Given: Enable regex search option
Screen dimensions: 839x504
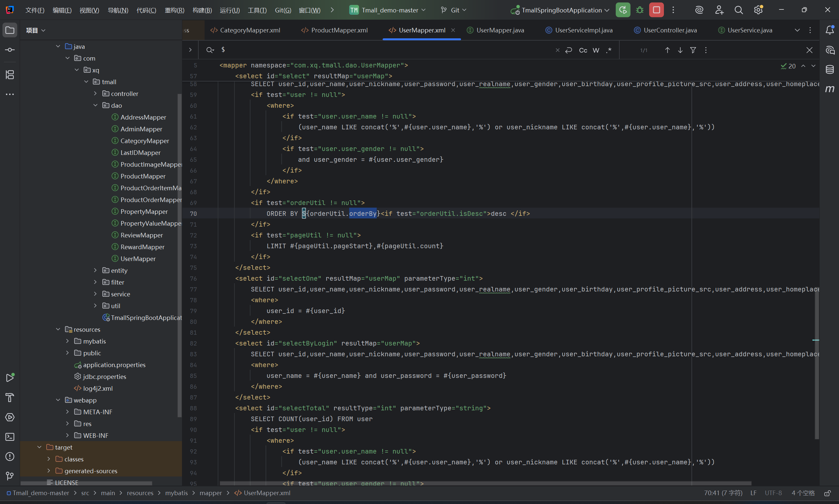Looking at the screenshot, I should tap(609, 50).
